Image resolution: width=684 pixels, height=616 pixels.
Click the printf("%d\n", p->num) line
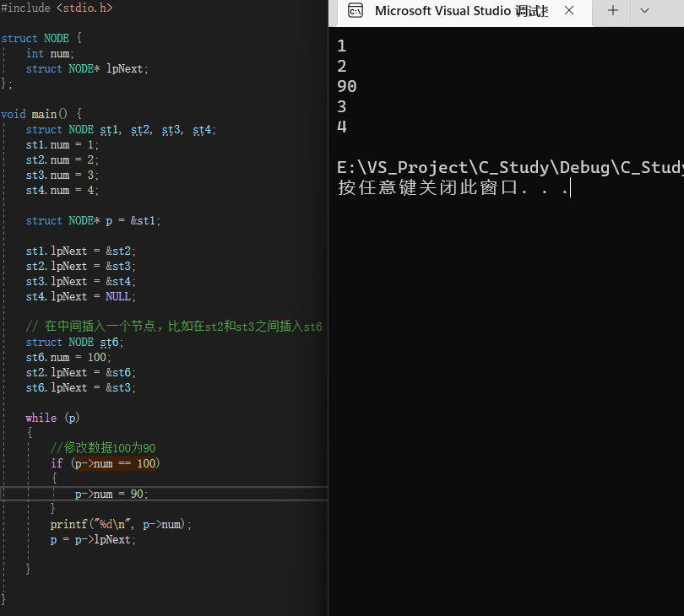[121, 525]
